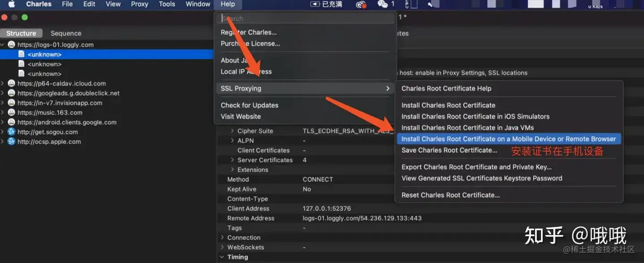
Task: Click the Client Address value 127.0.0.1:52376
Action: click(x=327, y=208)
